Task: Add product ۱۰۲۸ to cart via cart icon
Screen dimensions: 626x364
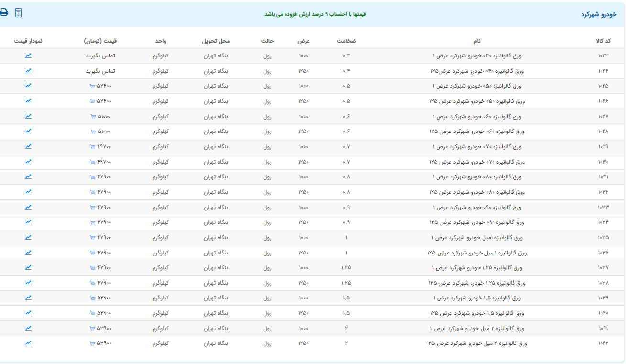Action: pyautogui.click(x=93, y=132)
